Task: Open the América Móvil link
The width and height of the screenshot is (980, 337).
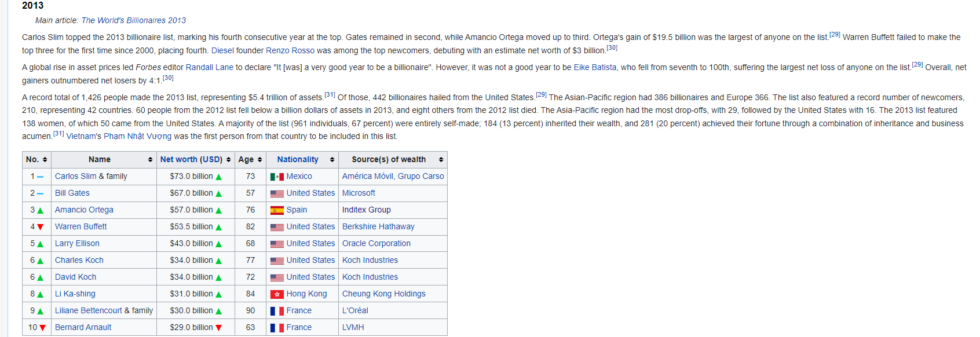Action: click(x=368, y=176)
